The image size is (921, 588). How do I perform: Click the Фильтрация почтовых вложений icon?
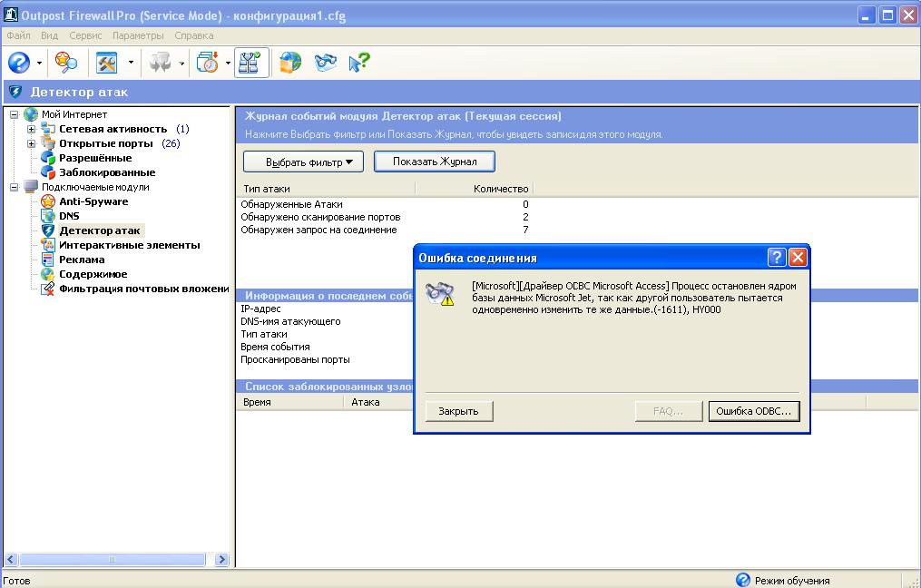tap(48, 289)
